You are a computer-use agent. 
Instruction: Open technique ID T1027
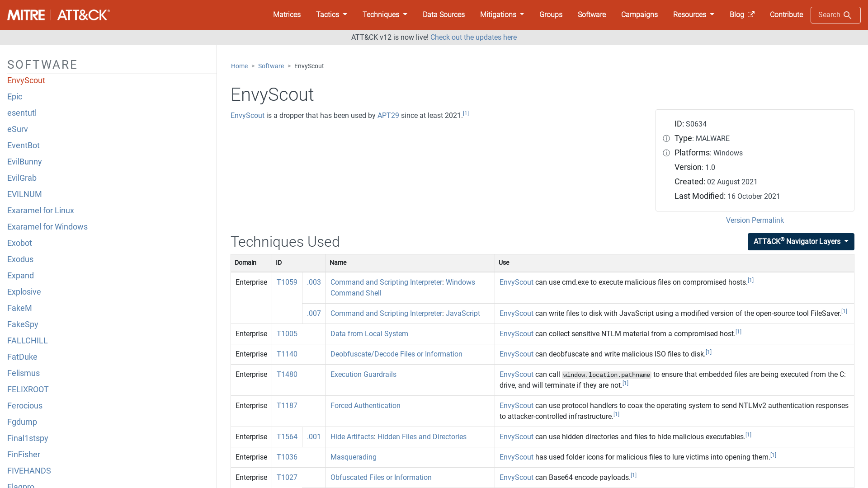[287, 478]
